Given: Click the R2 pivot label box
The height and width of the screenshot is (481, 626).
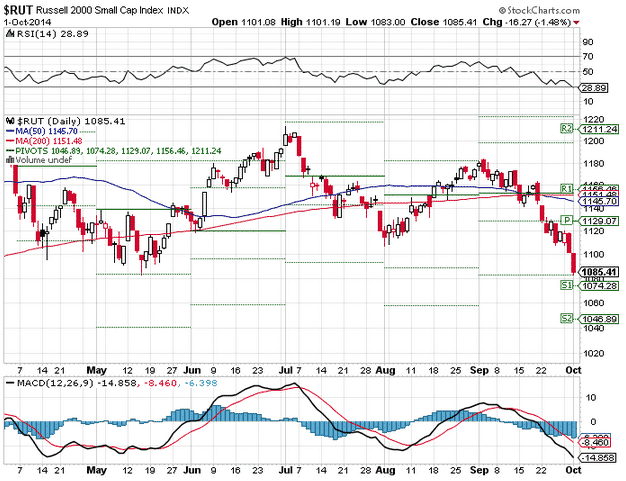Looking at the screenshot, I should 567,129.
